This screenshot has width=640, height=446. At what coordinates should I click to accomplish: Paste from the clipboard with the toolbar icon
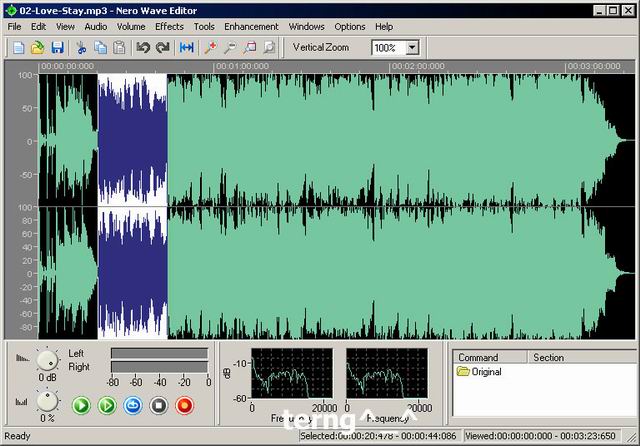click(x=119, y=48)
